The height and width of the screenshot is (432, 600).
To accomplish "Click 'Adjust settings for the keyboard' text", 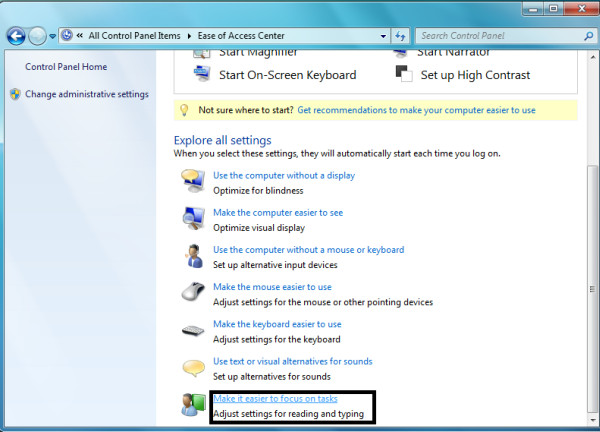I will [276, 339].
